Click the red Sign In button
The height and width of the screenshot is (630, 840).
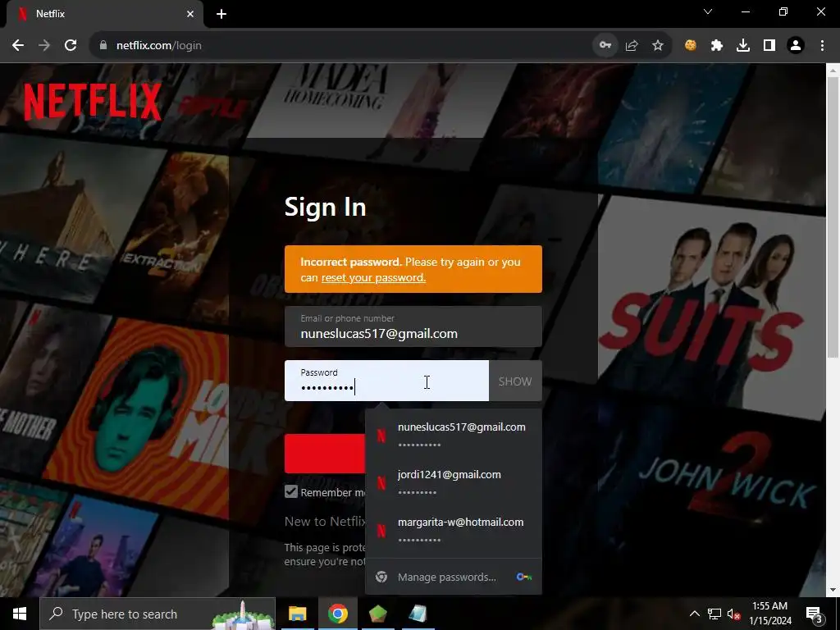pos(325,454)
